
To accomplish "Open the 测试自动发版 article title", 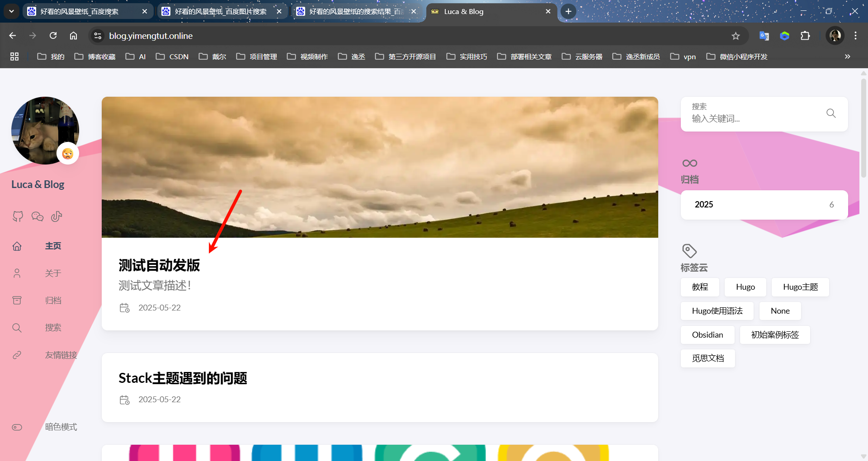I will [159, 265].
